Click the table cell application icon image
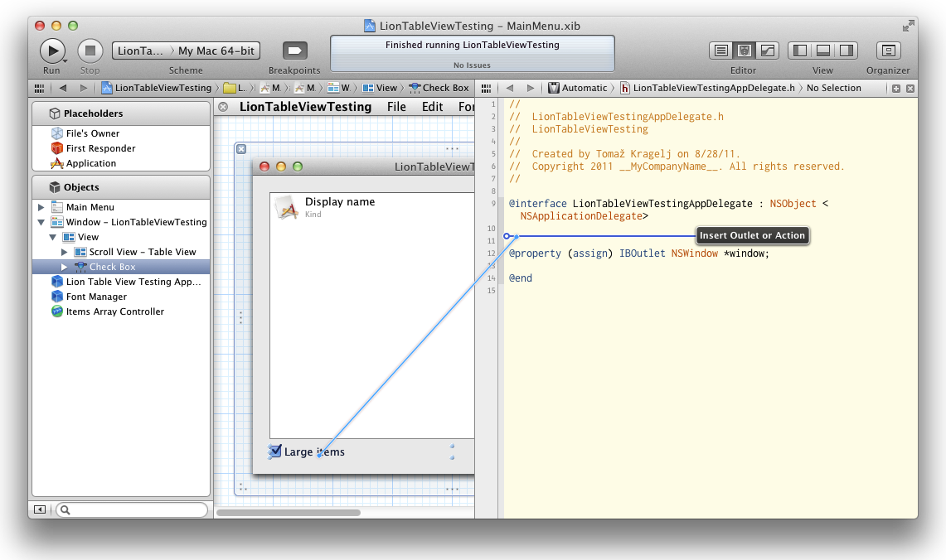The height and width of the screenshot is (560, 946). tap(287, 207)
